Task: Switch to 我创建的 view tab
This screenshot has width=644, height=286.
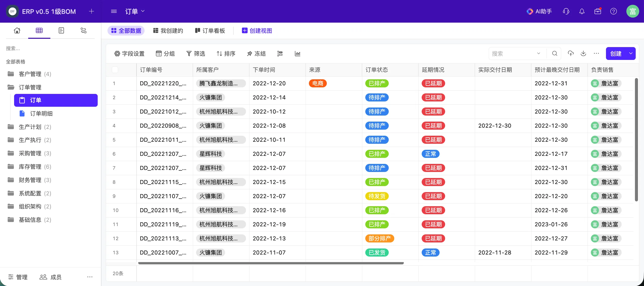Action: click(168, 31)
